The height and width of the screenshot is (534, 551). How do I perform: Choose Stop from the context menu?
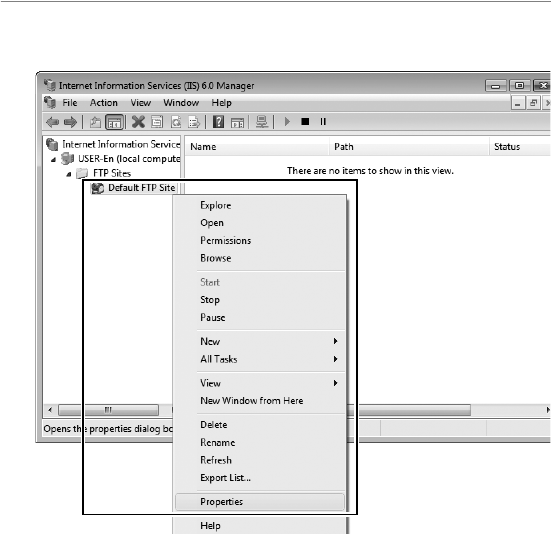[260, 300]
